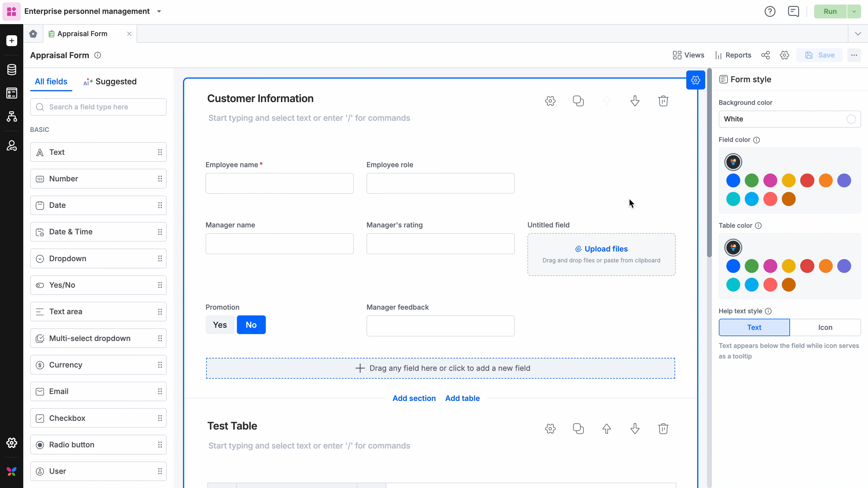The height and width of the screenshot is (488, 868).
Task: Delete the Customer Information section
Action: click(663, 101)
